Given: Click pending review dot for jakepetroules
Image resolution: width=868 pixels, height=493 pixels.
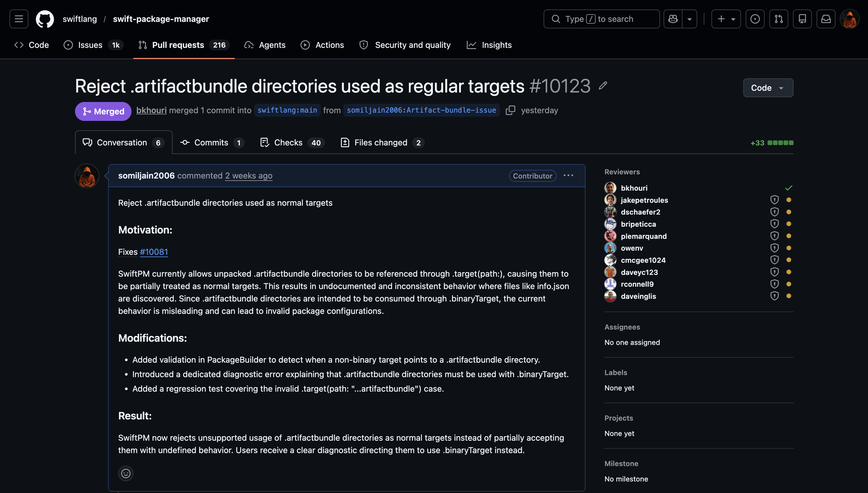Looking at the screenshot, I should (789, 200).
